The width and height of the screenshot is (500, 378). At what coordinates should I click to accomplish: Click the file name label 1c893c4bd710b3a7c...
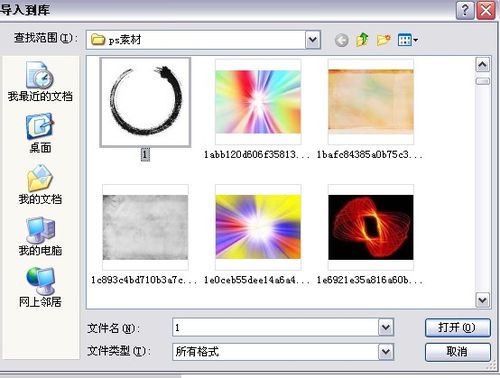[x=144, y=280]
